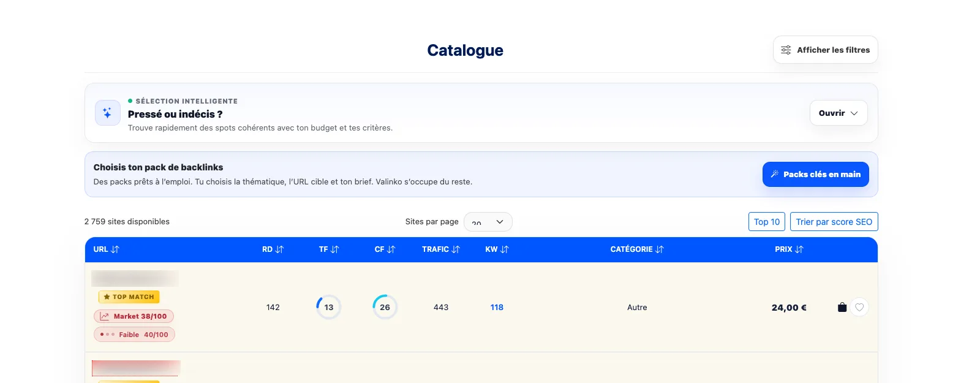Image resolution: width=980 pixels, height=383 pixels.
Task: Open the Sites par page dropdown
Action: pos(488,222)
